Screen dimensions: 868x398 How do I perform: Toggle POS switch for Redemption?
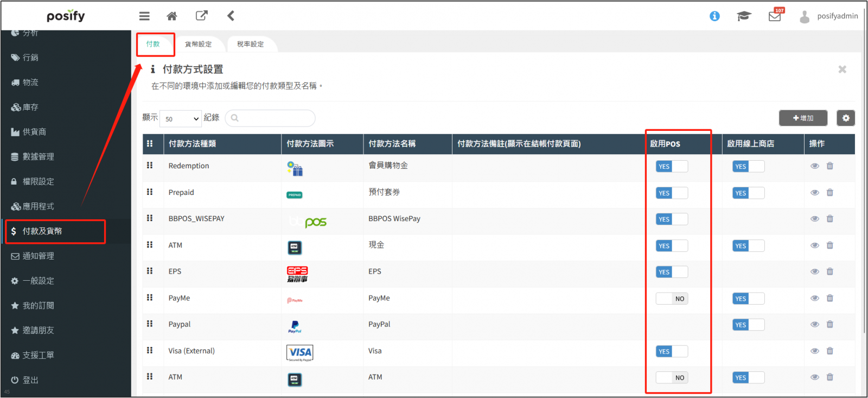point(672,167)
